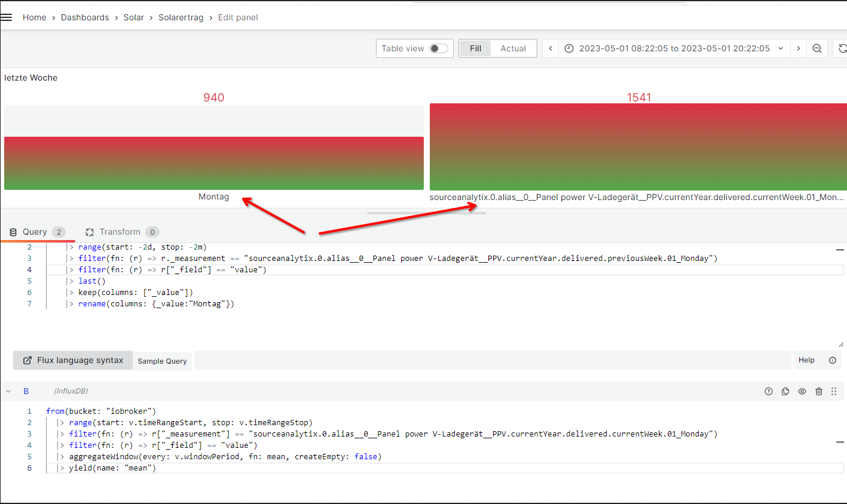Click the Query tab database icon
The image size is (847, 504).
tap(13, 232)
